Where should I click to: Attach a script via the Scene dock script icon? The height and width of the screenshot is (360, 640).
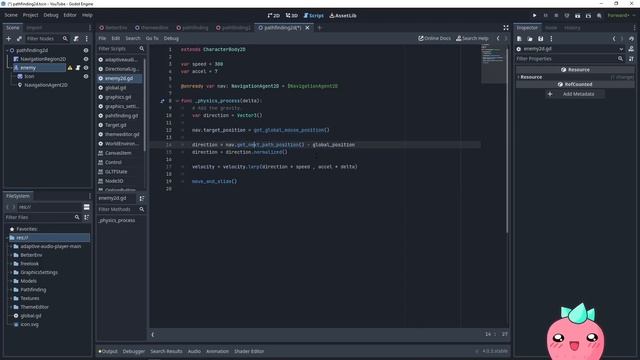click(x=76, y=38)
